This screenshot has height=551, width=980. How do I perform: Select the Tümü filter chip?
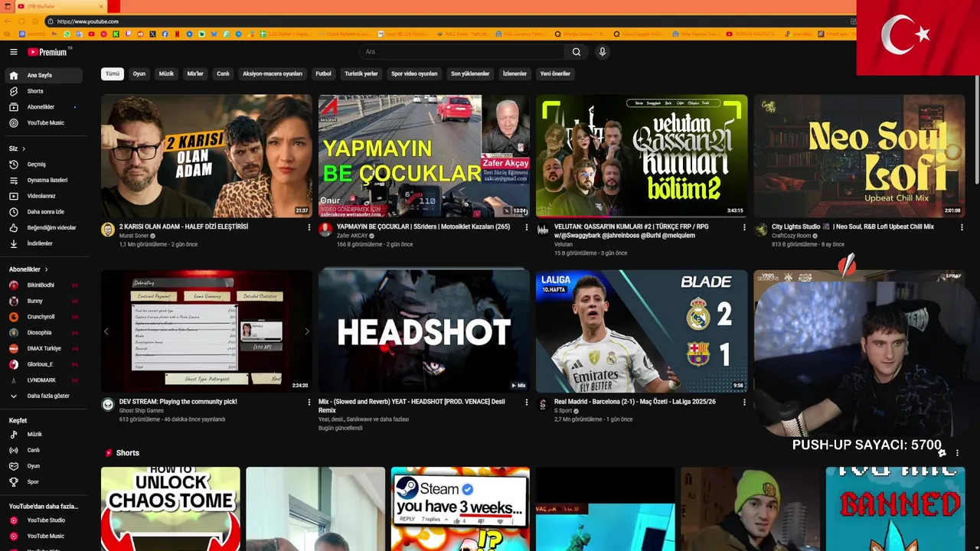[x=113, y=74]
